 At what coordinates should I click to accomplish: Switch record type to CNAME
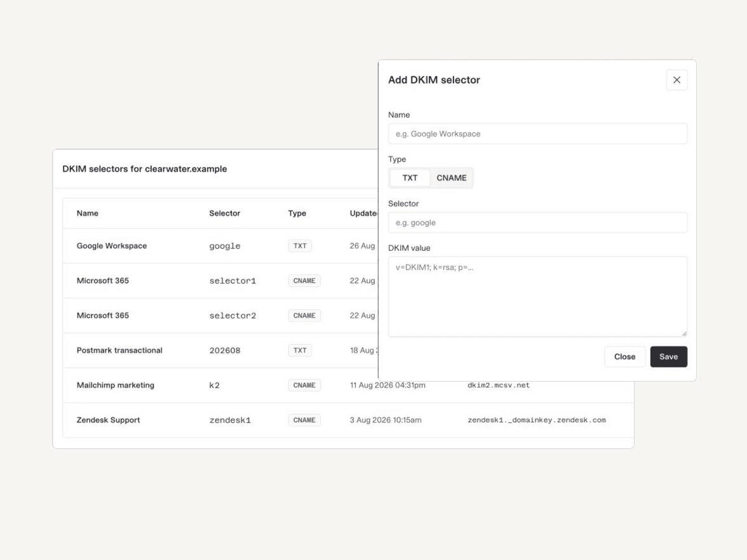click(x=451, y=178)
